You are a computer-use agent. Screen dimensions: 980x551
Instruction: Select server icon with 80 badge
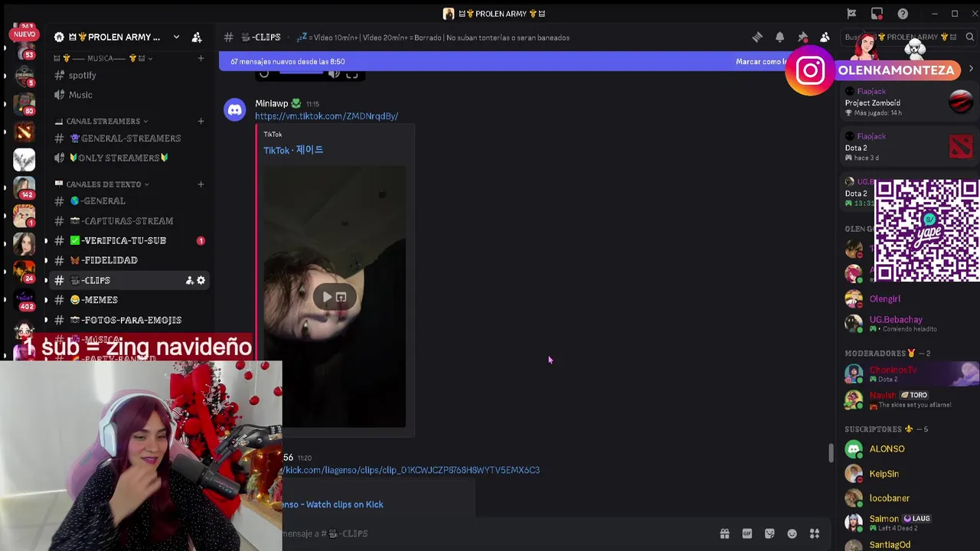pos(24,103)
